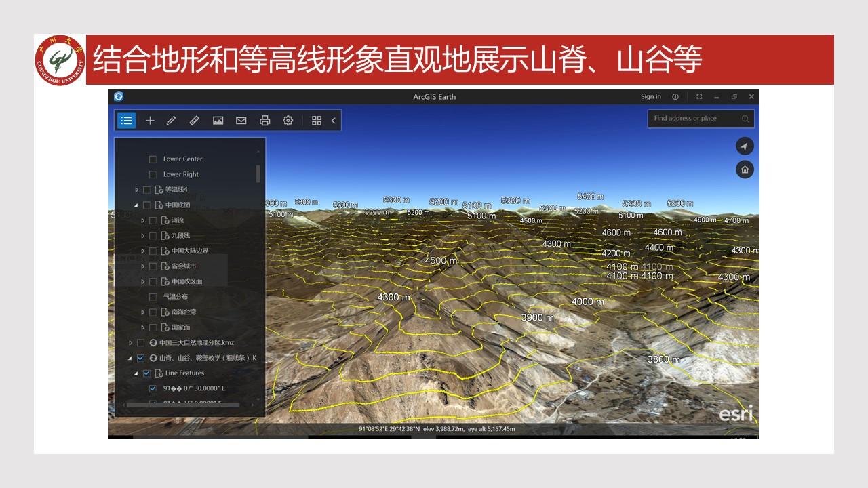Uncheck the Line Features checkbox

click(146, 373)
